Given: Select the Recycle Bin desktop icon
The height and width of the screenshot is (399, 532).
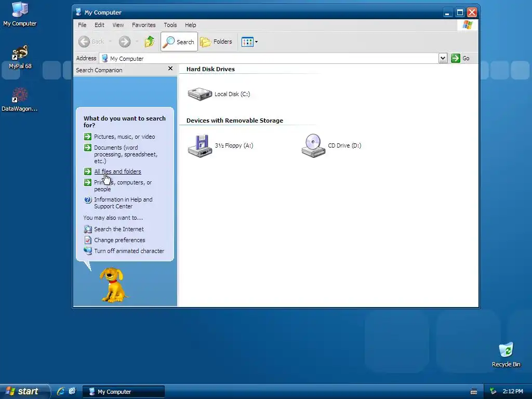Looking at the screenshot, I should click(x=506, y=355).
